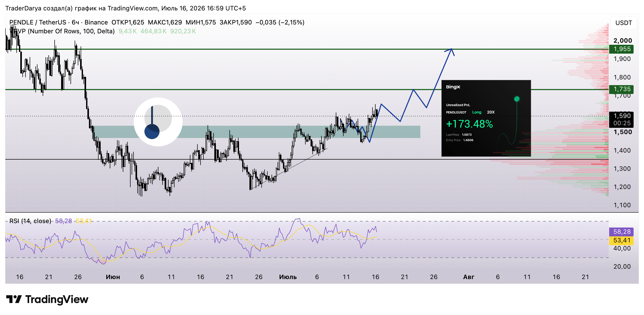Click the 1,955 green price label
The height and width of the screenshot is (315, 644).
621,49
